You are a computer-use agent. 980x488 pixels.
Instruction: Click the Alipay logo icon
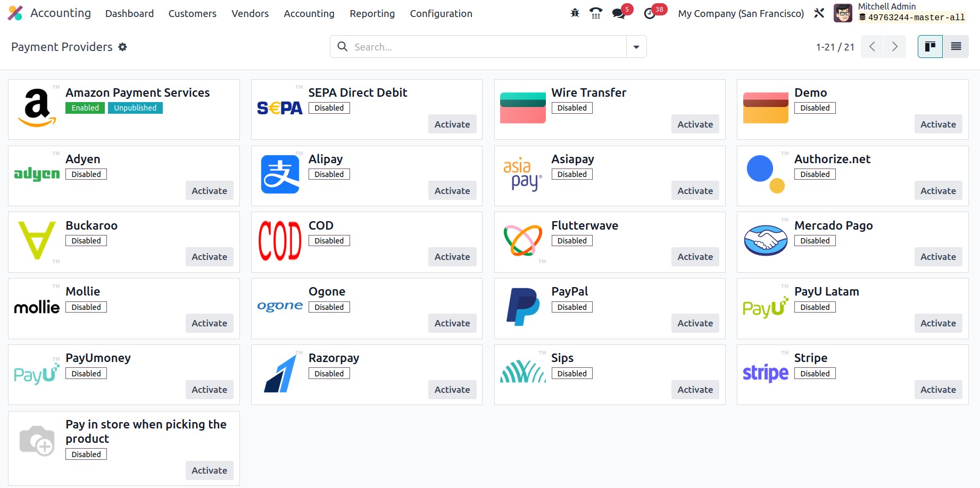pos(280,174)
